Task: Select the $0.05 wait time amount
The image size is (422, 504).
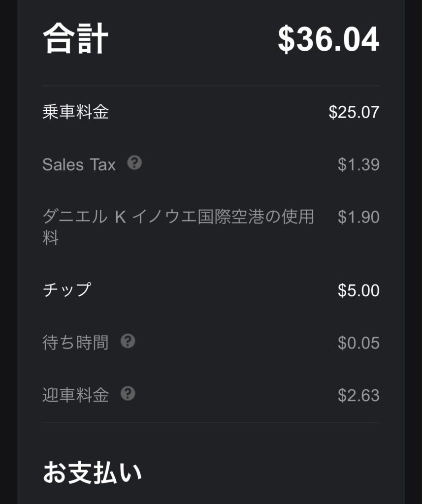Action: pyautogui.click(x=358, y=343)
